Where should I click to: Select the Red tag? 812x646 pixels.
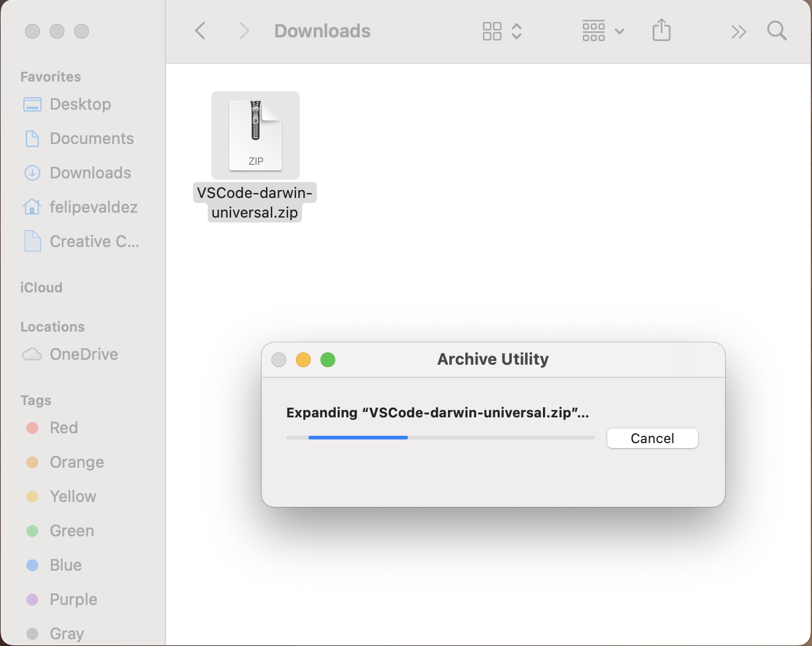(x=63, y=428)
